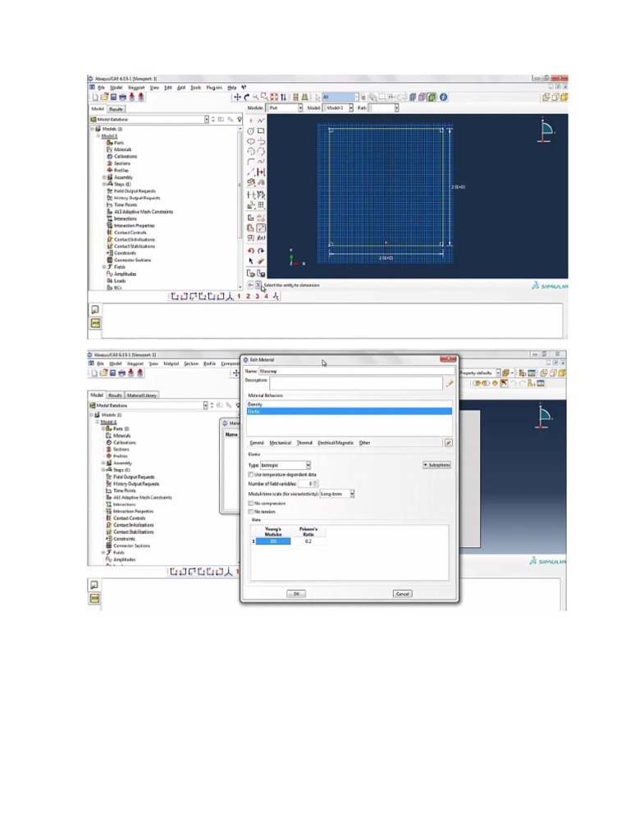Open the Part dropdown next to Model-1 dropdown
The width and height of the screenshot is (630, 840).
coord(385,108)
